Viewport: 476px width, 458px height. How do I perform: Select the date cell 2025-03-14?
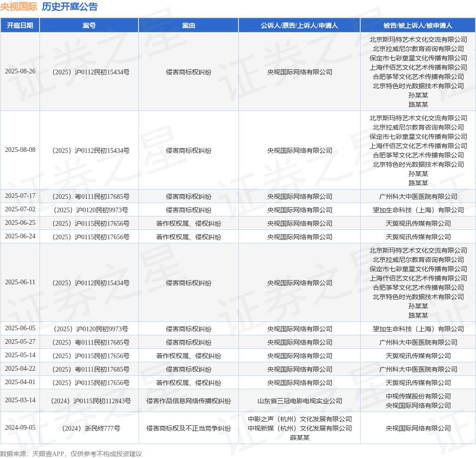point(20,400)
